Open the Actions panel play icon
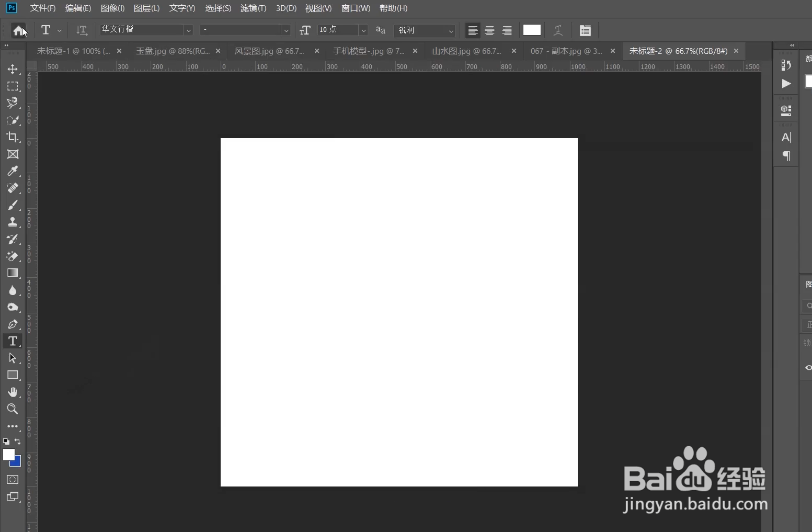 tap(786, 84)
